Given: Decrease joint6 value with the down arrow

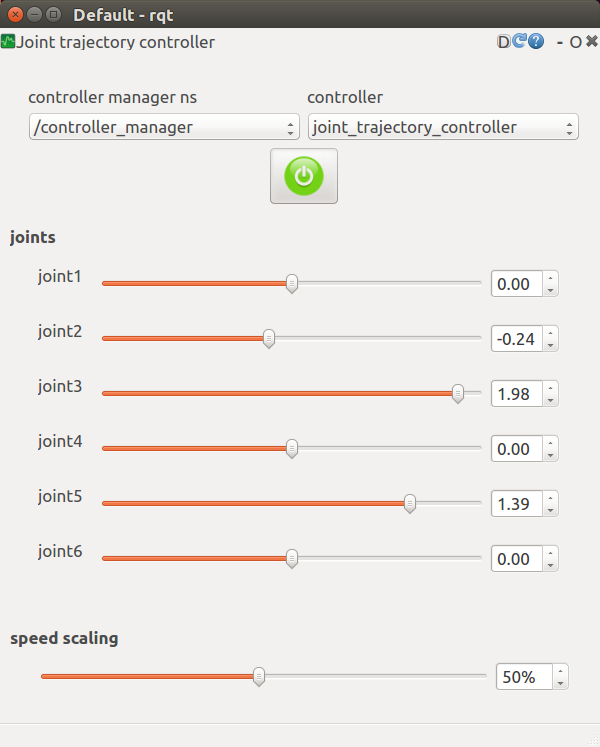Looking at the screenshot, I should 551,565.
